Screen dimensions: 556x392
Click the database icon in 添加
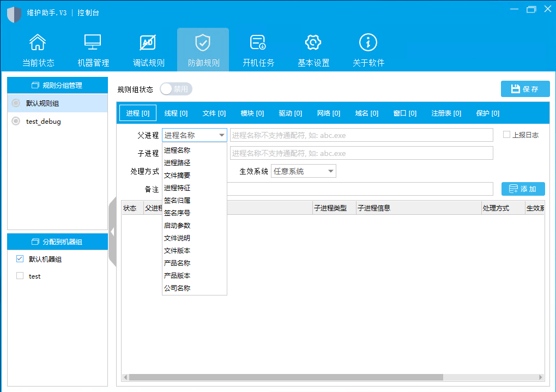[x=513, y=189]
